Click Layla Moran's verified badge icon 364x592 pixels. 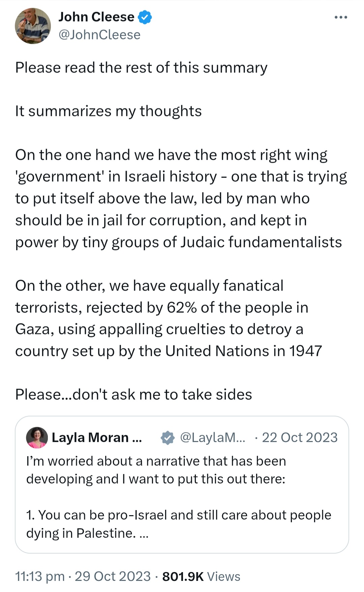pos(168,438)
